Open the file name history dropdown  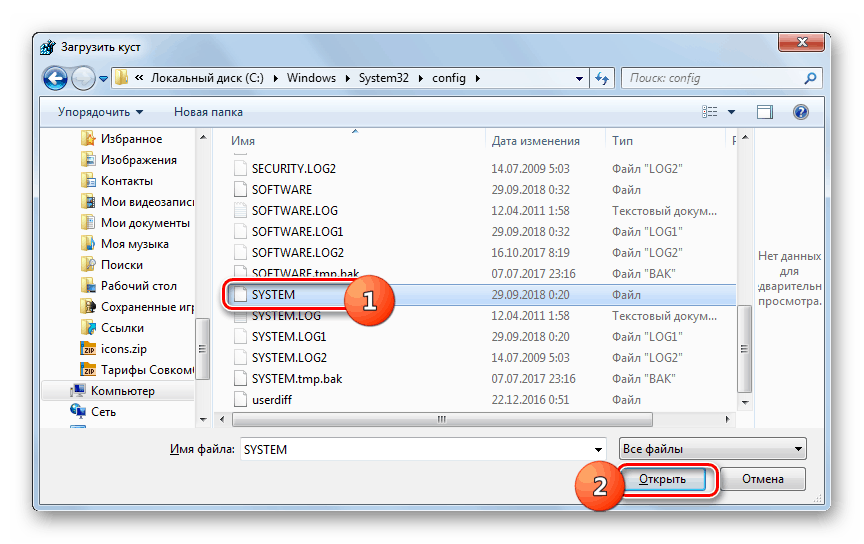pos(598,449)
